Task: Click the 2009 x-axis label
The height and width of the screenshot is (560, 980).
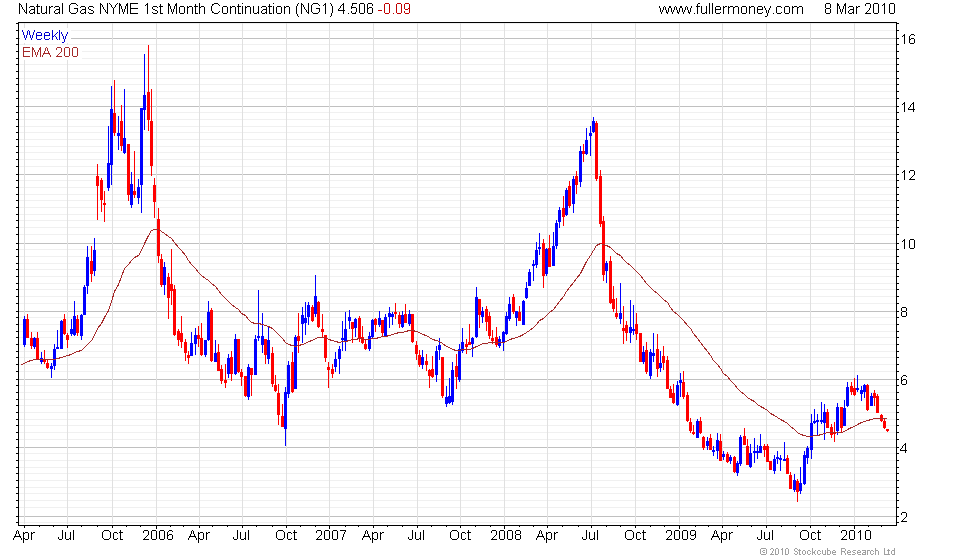Action: pos(680,535)
